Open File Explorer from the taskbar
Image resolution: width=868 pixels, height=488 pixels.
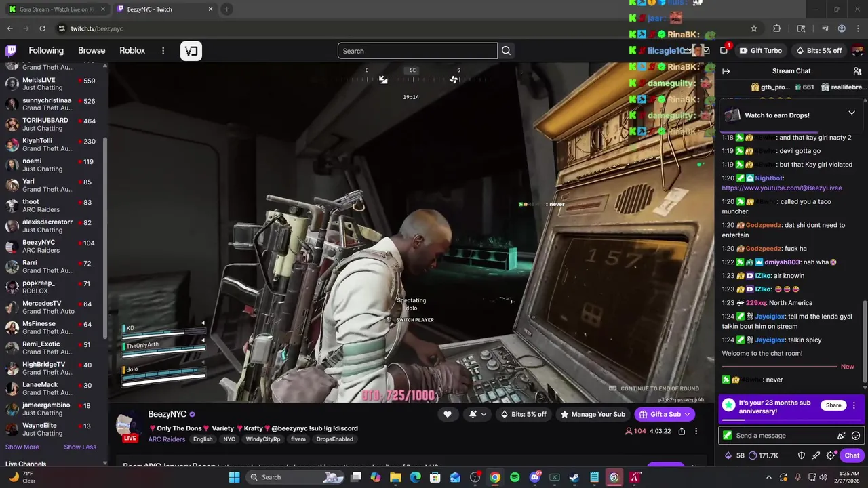click(x=395, y=477)
